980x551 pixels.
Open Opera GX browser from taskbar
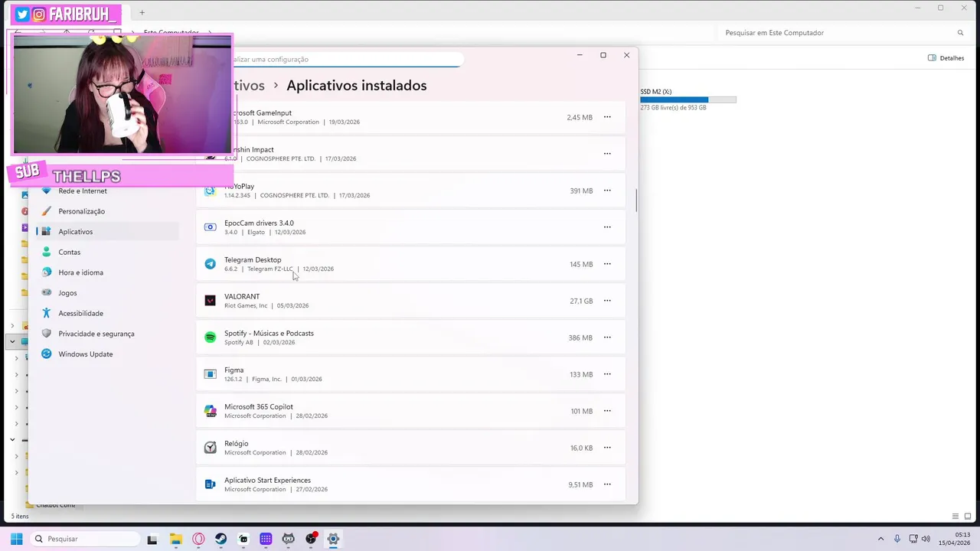(x=198, y=539)
